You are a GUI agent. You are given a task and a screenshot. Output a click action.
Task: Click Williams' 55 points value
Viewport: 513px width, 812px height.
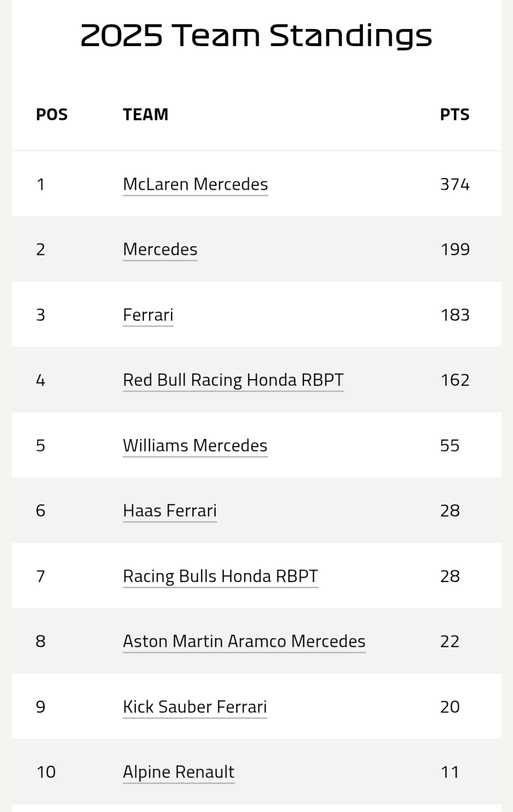point(450,446)
